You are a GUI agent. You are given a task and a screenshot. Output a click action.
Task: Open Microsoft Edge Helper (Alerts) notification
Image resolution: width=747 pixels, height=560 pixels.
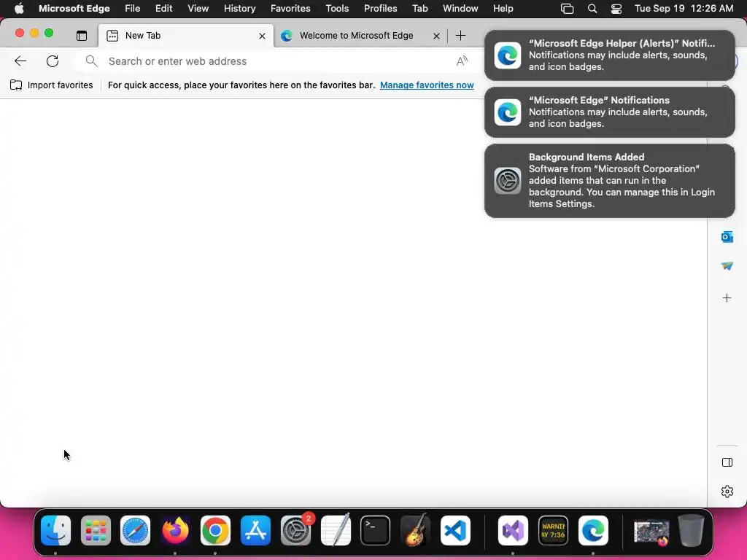[x=610, y=55]
